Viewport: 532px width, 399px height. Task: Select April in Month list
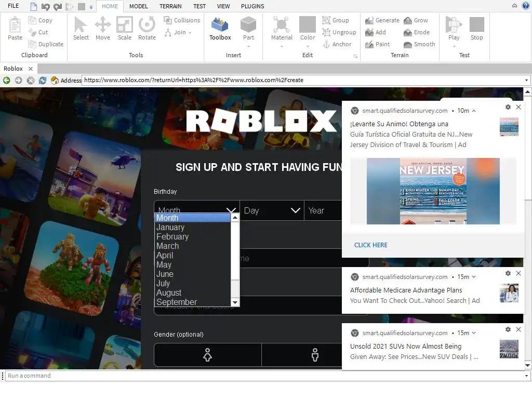pos(193,255)
